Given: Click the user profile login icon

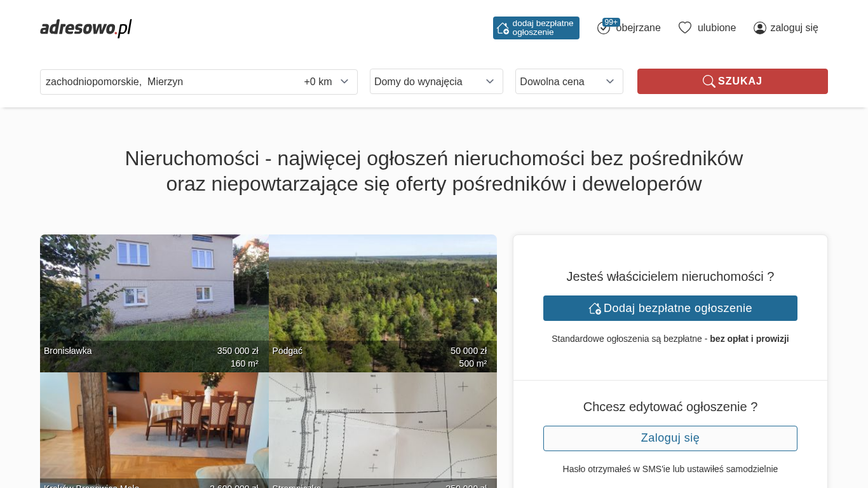Looking at the screenshot, I should [x=759, y=28].
